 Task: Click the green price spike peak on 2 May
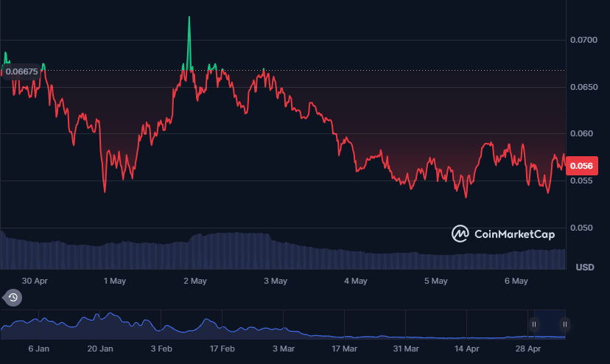[189, 18]
